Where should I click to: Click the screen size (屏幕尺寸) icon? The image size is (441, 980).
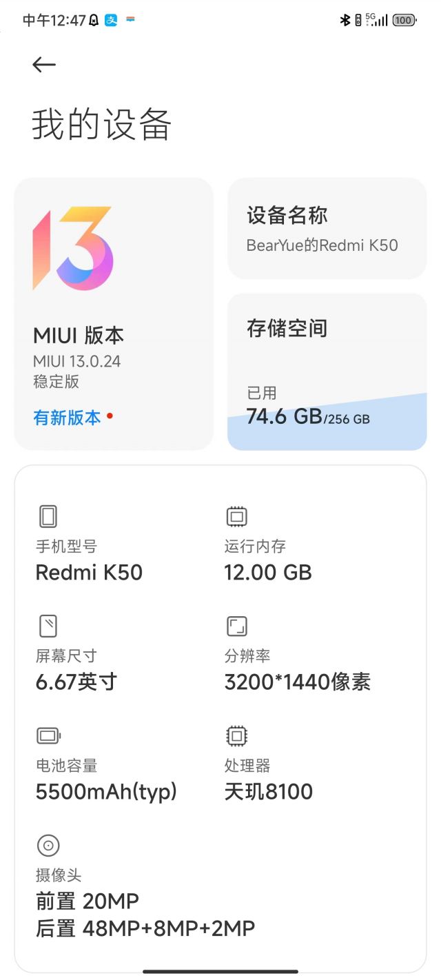(x=48, y=625)
